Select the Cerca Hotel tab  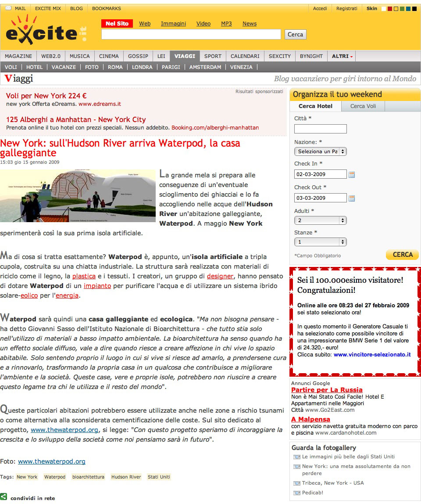[315, 106]
